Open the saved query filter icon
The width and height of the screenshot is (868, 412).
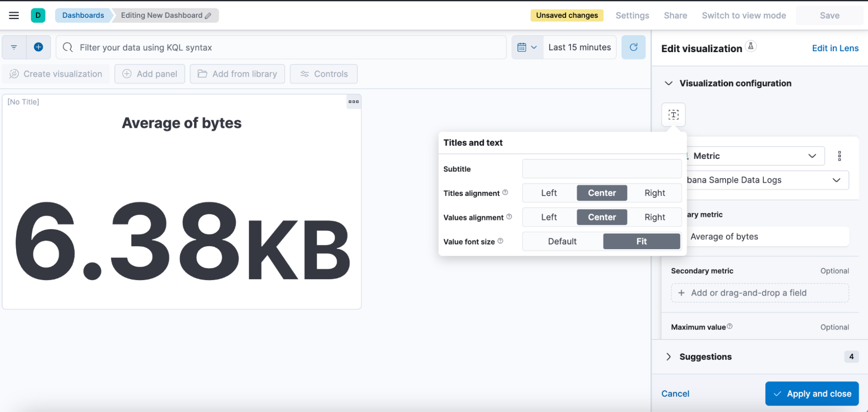(x=13, y=47)
